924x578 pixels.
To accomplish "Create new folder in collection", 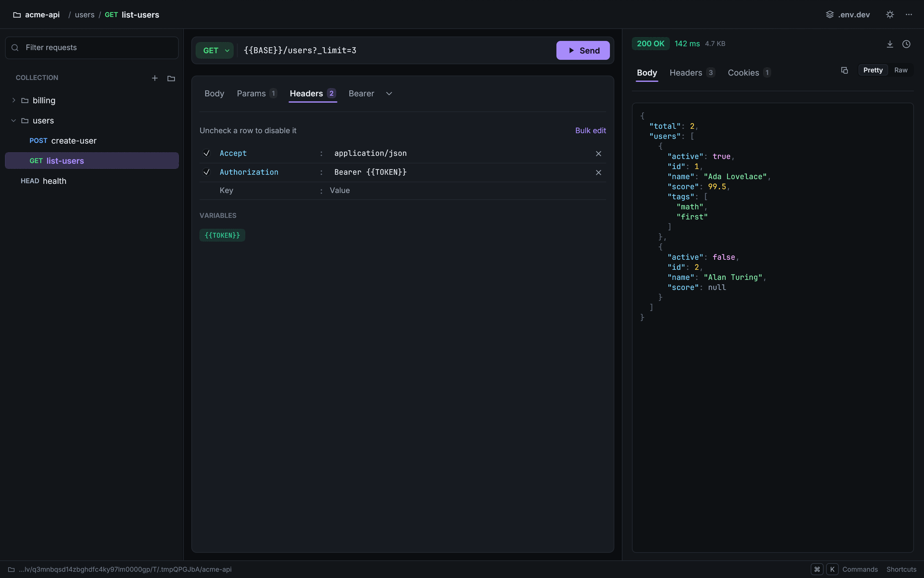I will pos(171,78).
